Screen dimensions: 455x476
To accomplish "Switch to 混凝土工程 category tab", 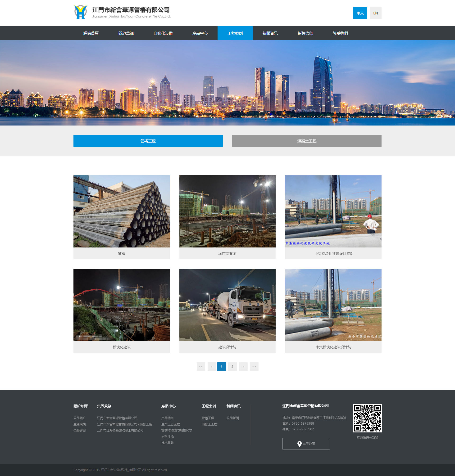I will (307, 141).
